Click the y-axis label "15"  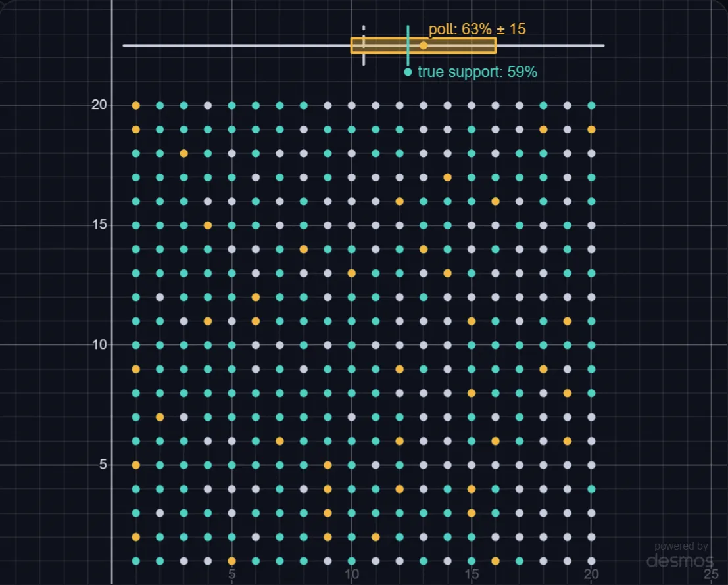99,225
